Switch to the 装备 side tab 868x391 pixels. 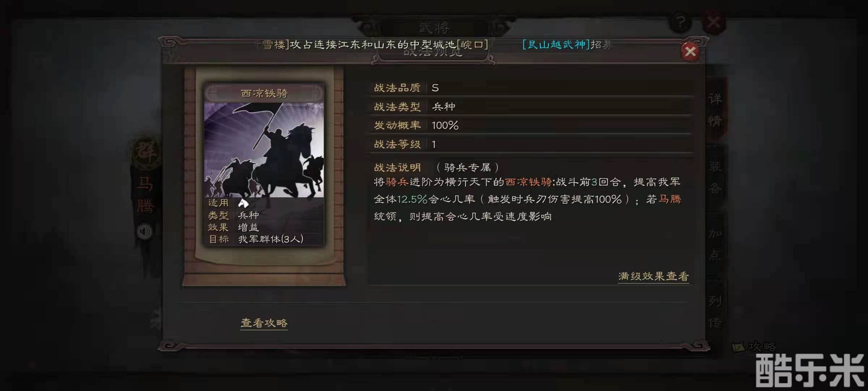coord(715,177)
